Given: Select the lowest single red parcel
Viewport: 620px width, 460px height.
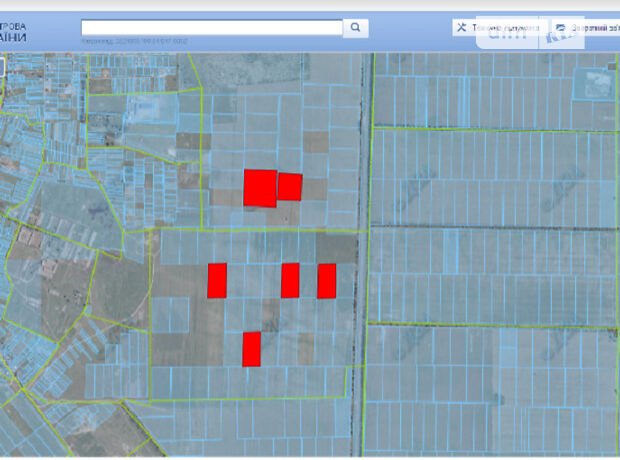Looking at the screenshot, I should pos(252,348).
